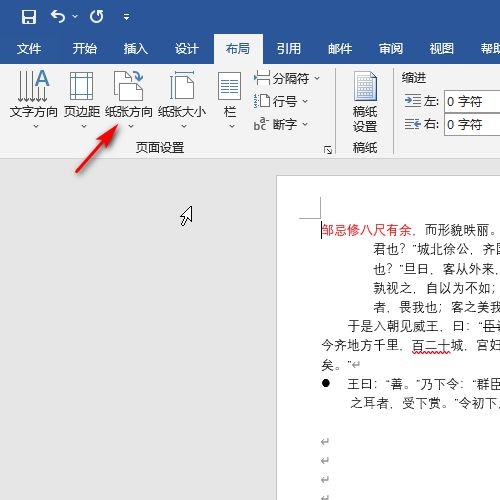The image size is (500, 500).
Task: Open the 分隔符 breaks menu
Action: click(x=287, y=79)
